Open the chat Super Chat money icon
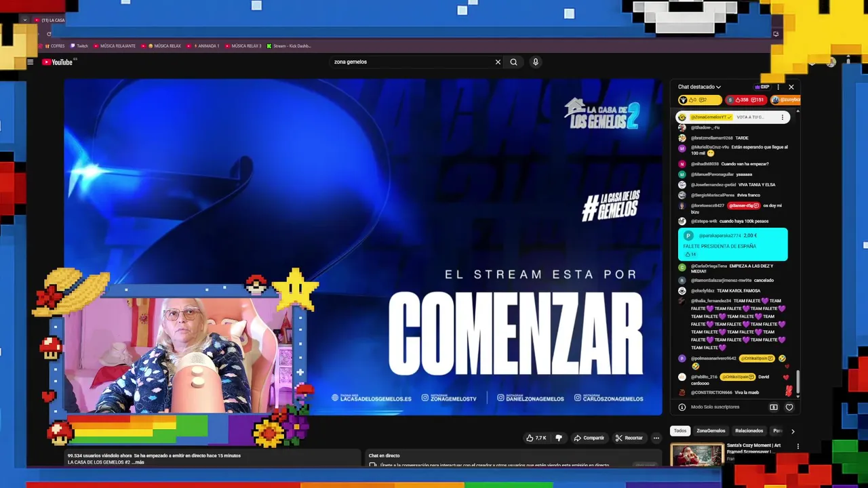 pyautogui.click(x=774, y=407)
